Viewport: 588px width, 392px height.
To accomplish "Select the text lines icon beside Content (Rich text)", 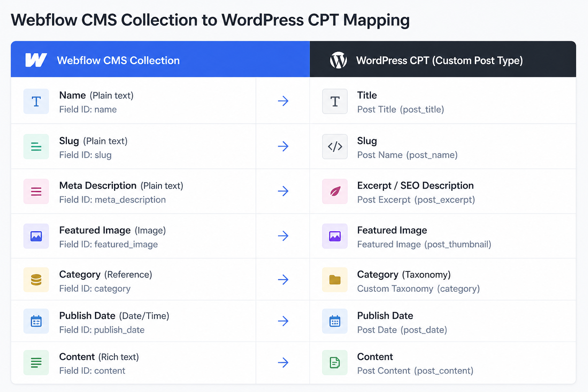I will 36,363.
